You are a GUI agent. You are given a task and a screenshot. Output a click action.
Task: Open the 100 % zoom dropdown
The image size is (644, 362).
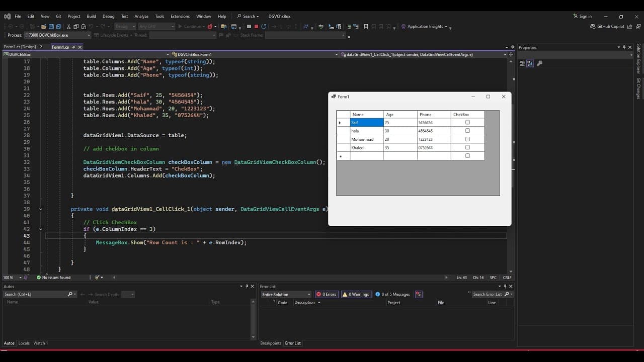[x=13, y=277]
